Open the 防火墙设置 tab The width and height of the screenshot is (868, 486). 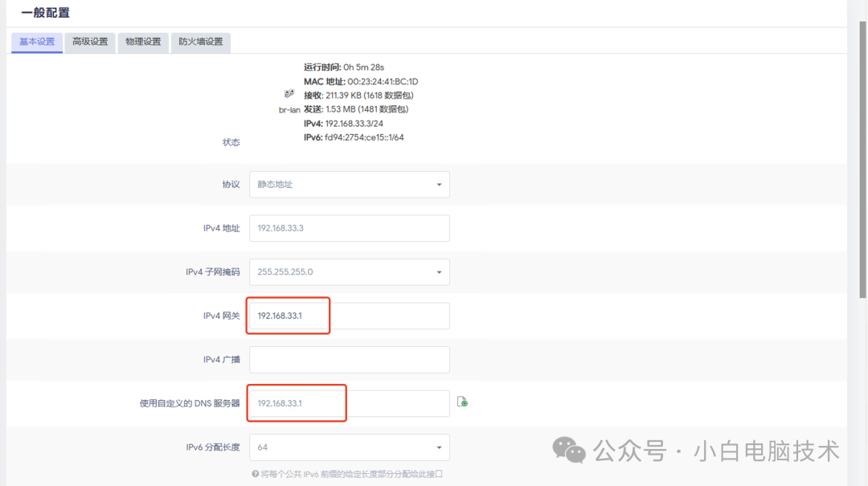pyautogui.click(x=200, y=42)
